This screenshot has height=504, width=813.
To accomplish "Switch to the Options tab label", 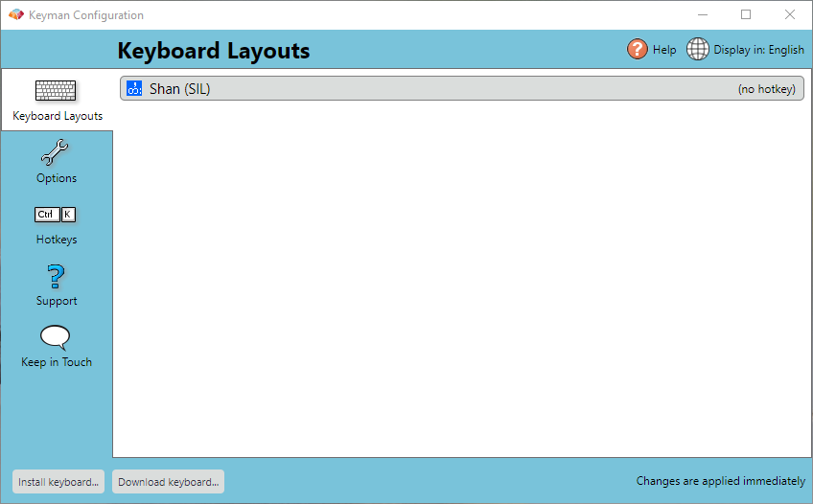I will coord(57,178).
